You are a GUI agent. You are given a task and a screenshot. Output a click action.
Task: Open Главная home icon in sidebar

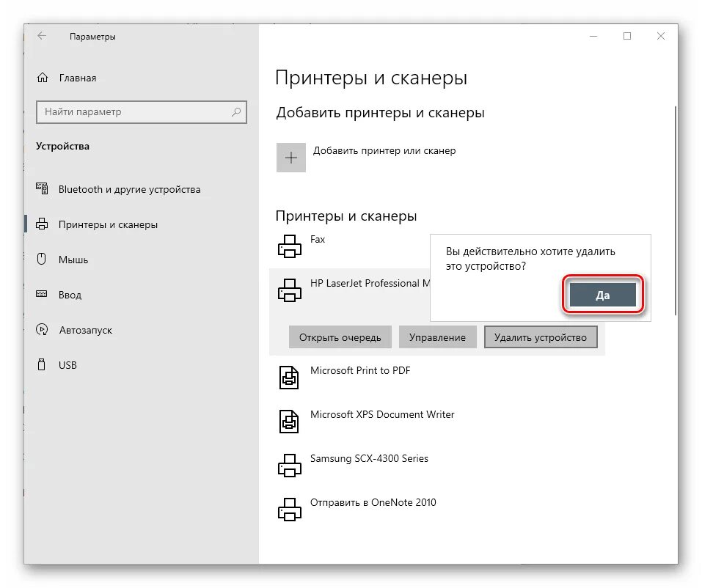43,78
